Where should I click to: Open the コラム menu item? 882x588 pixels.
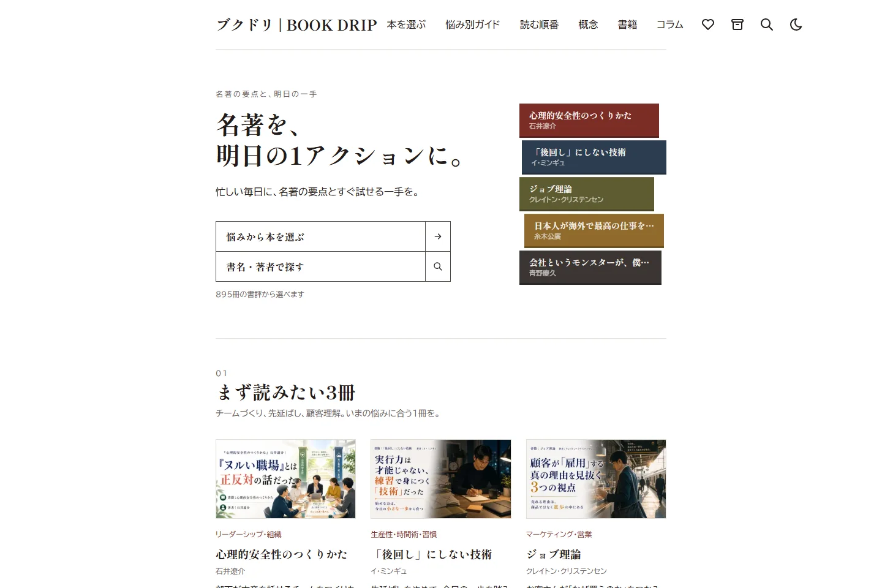pos(669,24)
